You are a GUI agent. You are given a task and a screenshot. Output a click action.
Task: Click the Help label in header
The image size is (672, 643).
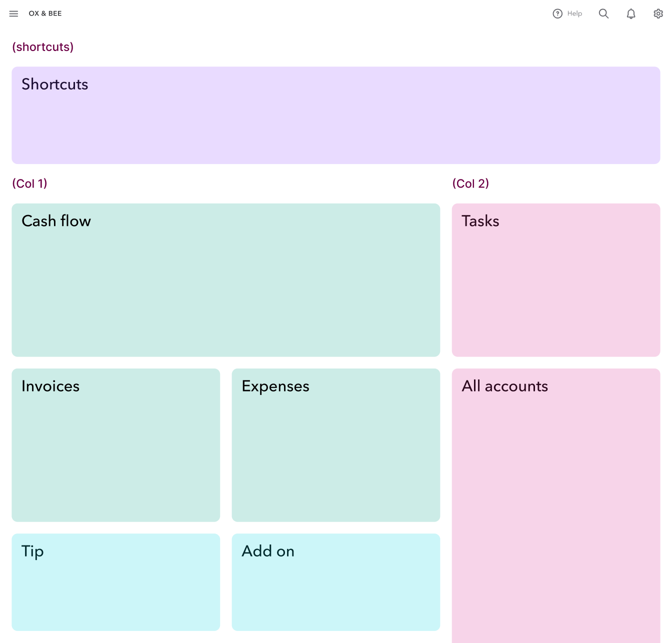(x=574, y=13)
